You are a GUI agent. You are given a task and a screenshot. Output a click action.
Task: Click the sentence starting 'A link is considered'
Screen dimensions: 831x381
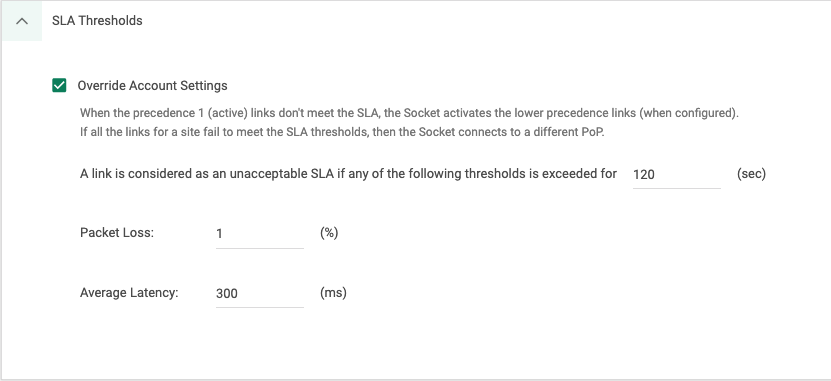348,174
